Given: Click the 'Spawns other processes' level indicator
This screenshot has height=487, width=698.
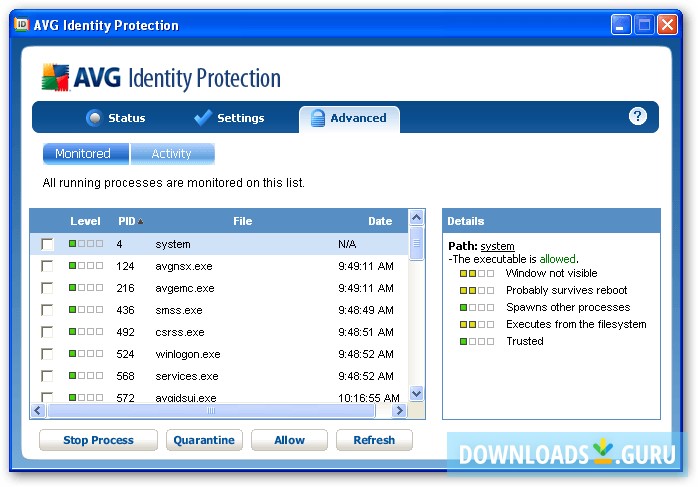Looking at the screenshot, I should (x=477, y=307).
